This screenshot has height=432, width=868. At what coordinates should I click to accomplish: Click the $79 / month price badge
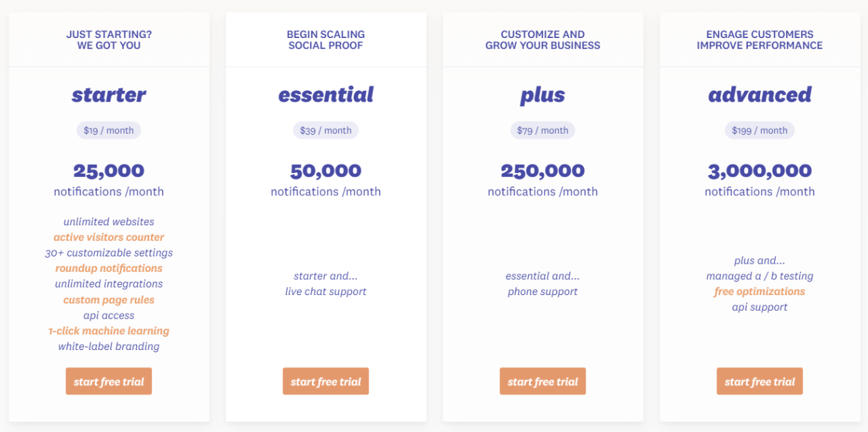[x=542, y=130]
